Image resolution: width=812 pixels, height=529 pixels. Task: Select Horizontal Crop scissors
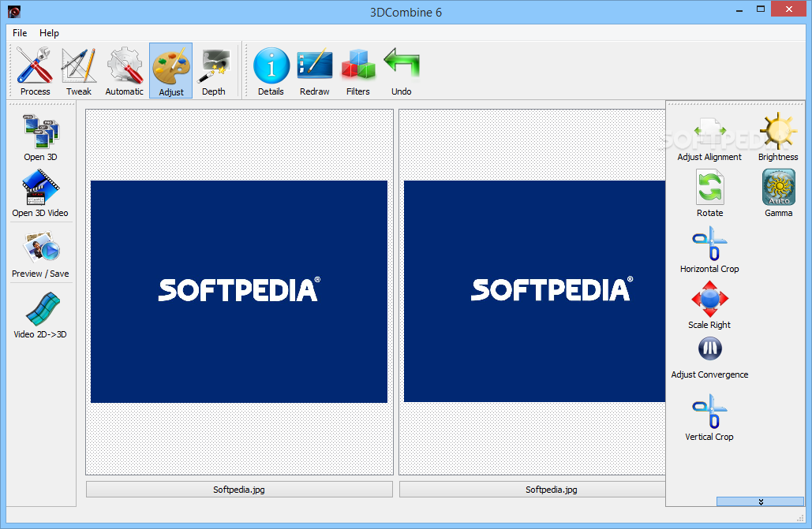709,249
